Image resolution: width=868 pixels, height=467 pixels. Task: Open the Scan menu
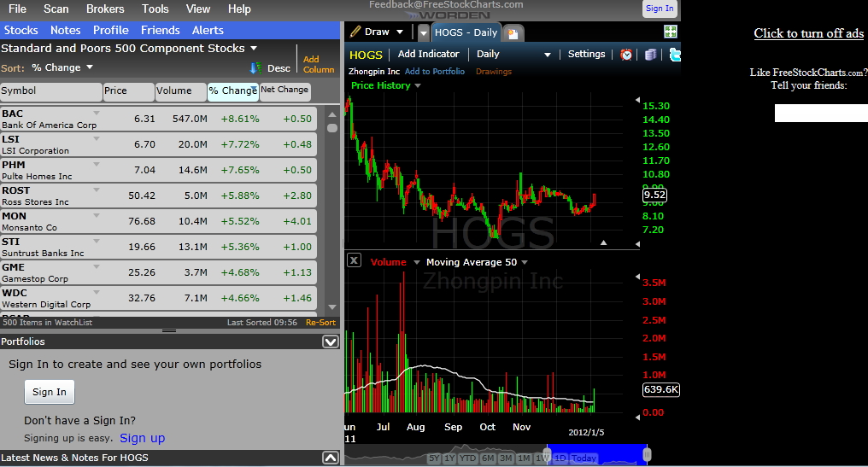[56, 9]
